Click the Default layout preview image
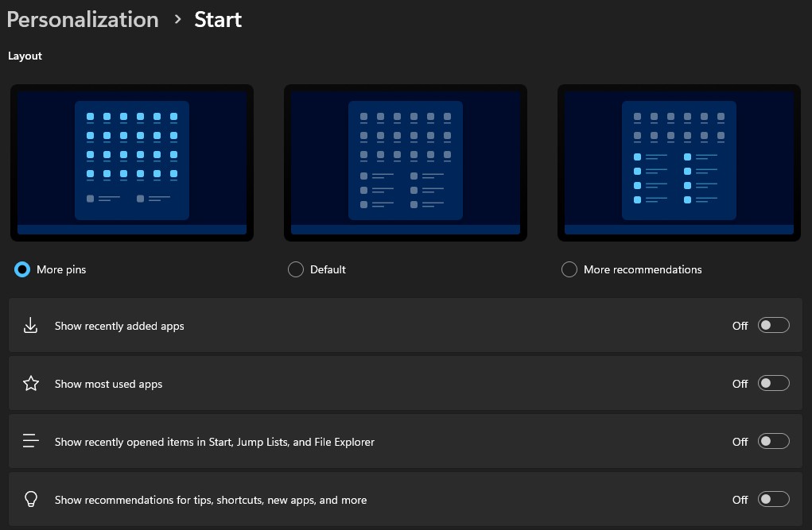Viewport: 812px width, 530px height. point(406,163)
